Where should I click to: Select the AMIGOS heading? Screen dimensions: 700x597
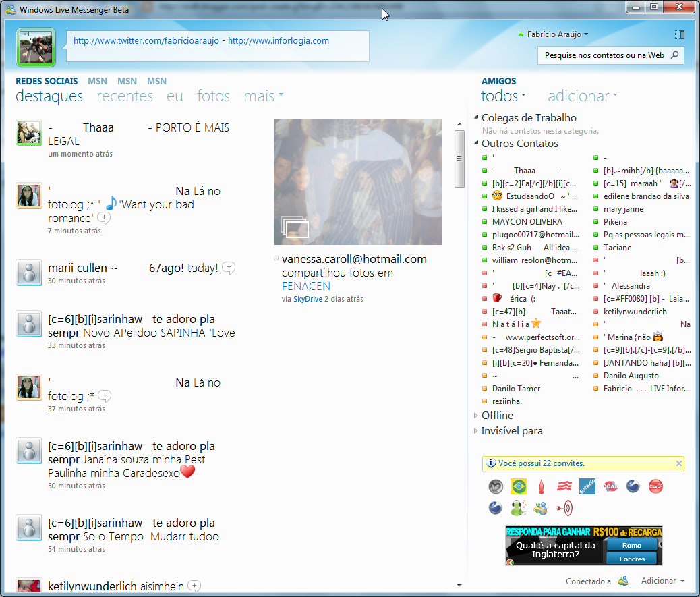[498, 81]
